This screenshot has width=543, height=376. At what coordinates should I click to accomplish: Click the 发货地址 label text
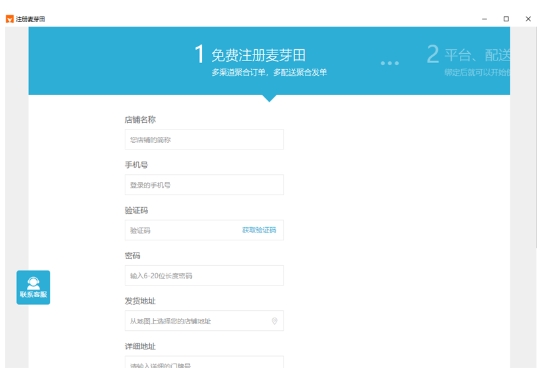[140, 301]
